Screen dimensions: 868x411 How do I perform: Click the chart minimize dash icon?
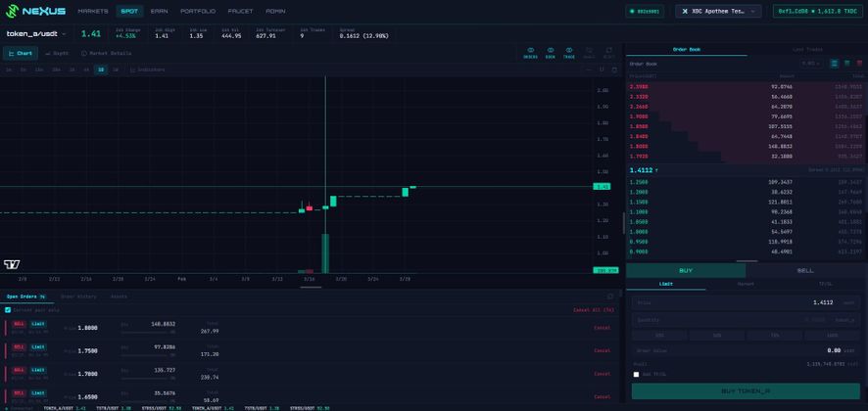[589, 69]
